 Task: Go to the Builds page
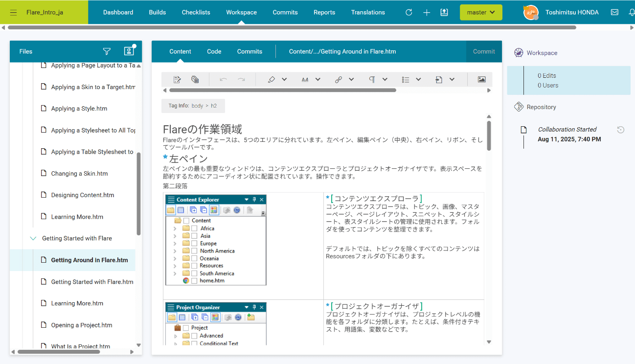pos(158,12)
